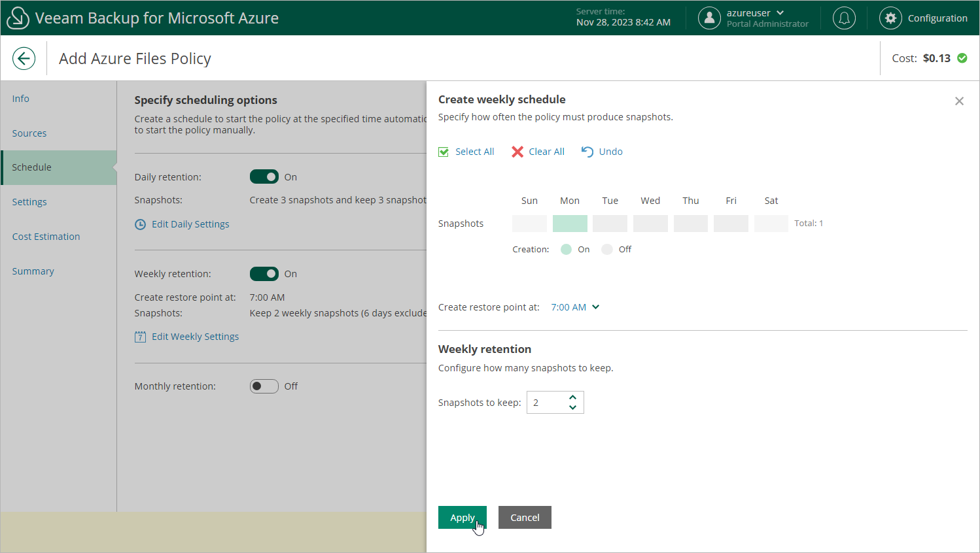
Task: Click the Edit Daily Settings link
Action: tap(190, 224)
